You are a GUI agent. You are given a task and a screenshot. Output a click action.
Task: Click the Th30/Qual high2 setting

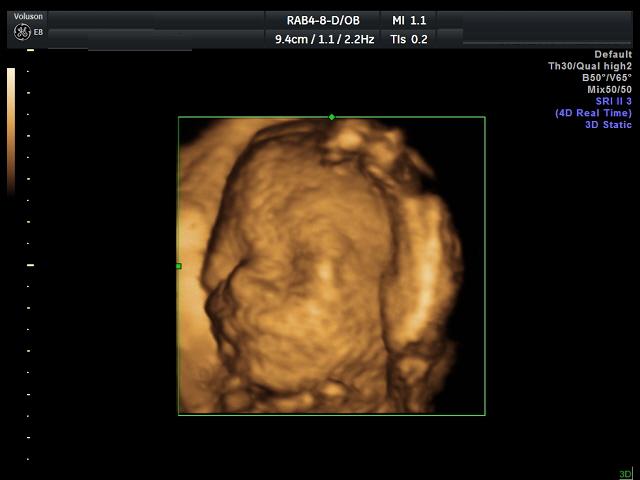[590, 66]
